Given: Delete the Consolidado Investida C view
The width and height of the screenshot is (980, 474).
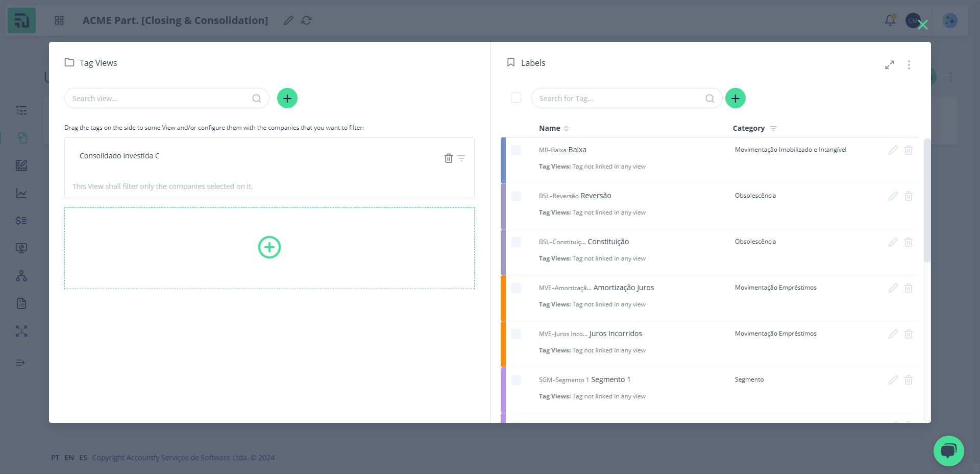Looking at the screenshot, I should coord(449,158).
